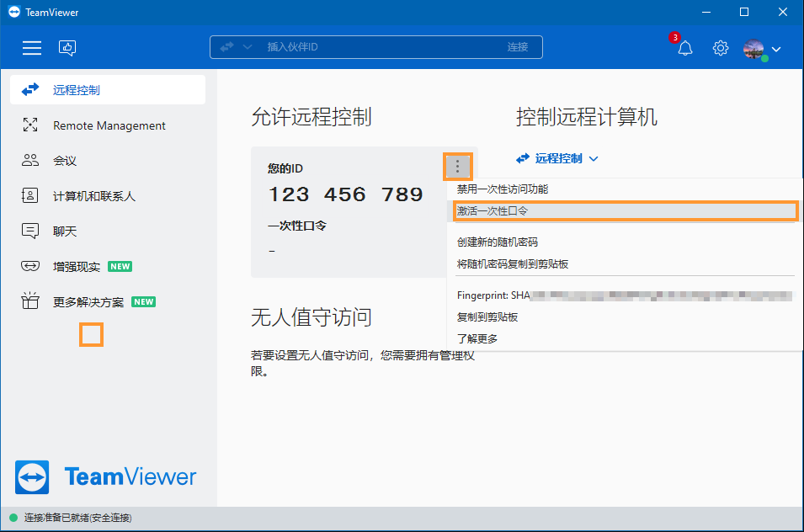Open the 聊天 (Chat) panel
Screen dimensions: 804x532
pos(29,231)
